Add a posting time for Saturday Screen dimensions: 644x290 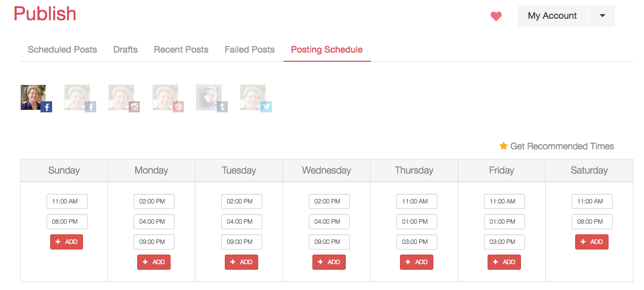[x=592, y=242]
